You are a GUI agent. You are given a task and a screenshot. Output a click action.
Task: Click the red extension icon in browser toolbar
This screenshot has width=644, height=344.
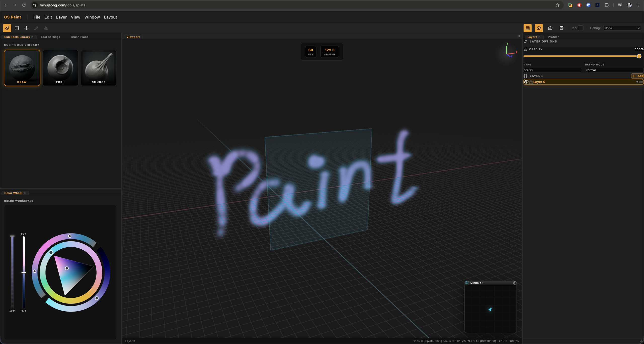pyautogui.click(x=579, y=5)
